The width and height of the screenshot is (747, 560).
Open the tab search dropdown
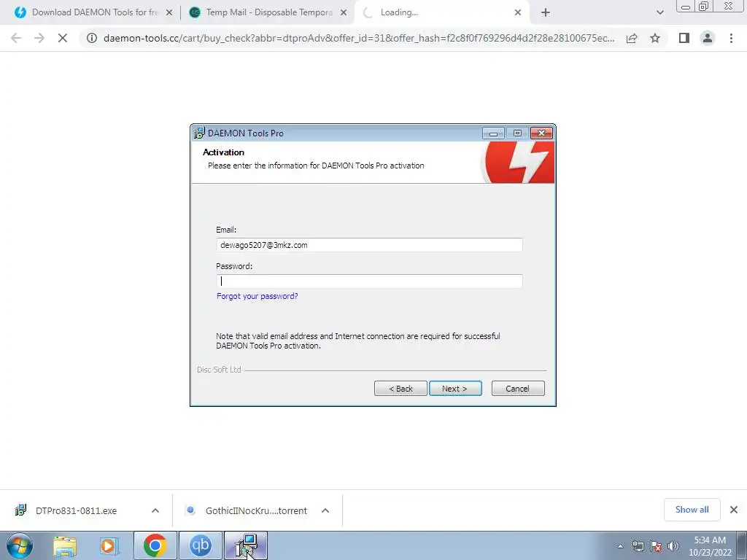click(659, 13)
